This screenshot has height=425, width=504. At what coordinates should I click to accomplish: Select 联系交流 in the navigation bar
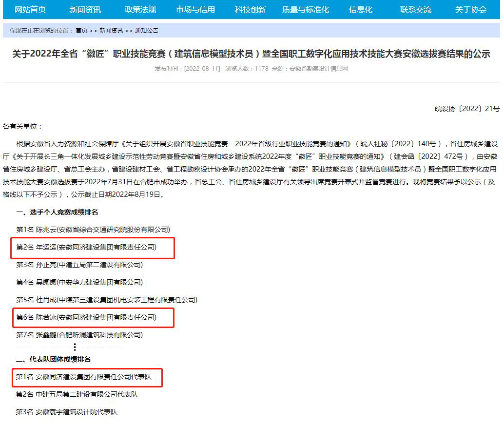tap(416, 9)
